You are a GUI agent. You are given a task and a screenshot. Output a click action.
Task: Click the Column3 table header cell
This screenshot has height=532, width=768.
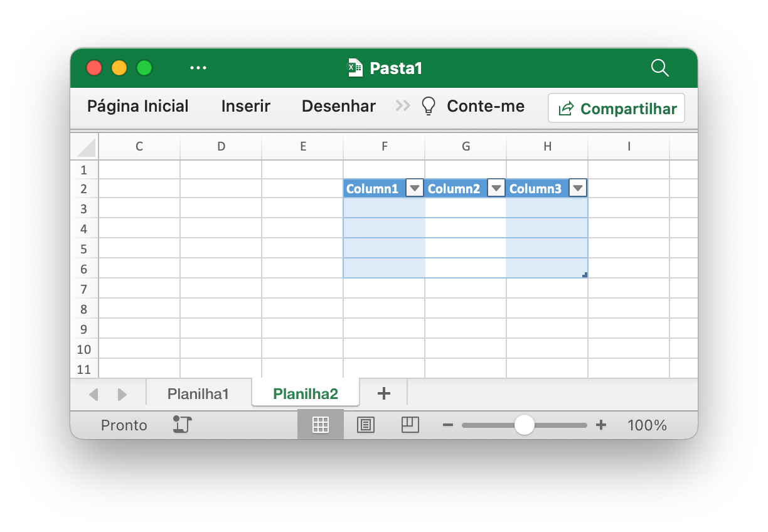(547, 188)
